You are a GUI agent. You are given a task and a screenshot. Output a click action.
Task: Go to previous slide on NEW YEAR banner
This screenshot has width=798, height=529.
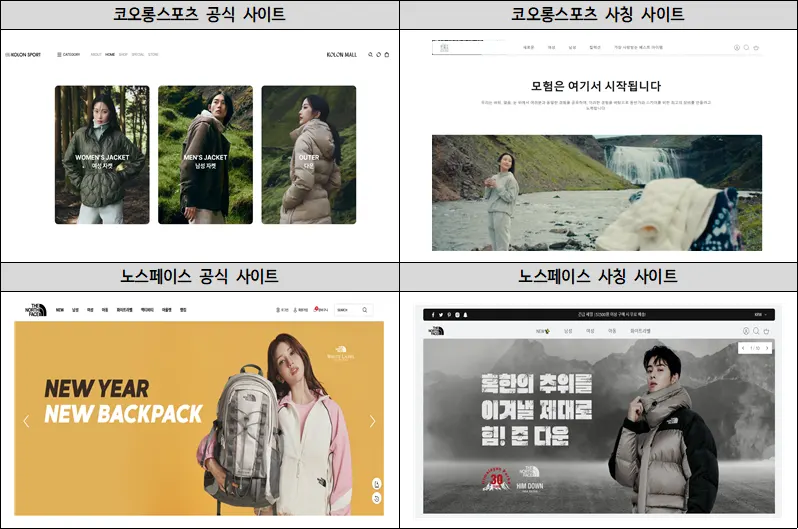26,421
